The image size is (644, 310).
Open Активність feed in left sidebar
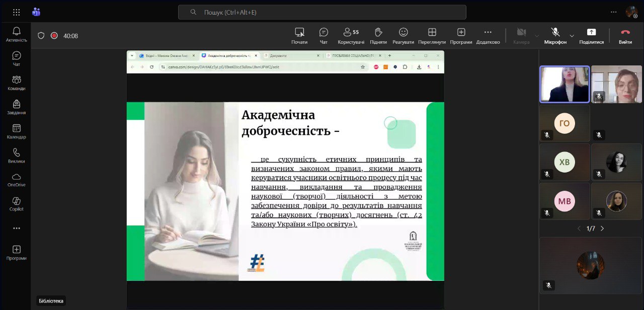click(x=16, y=34)
